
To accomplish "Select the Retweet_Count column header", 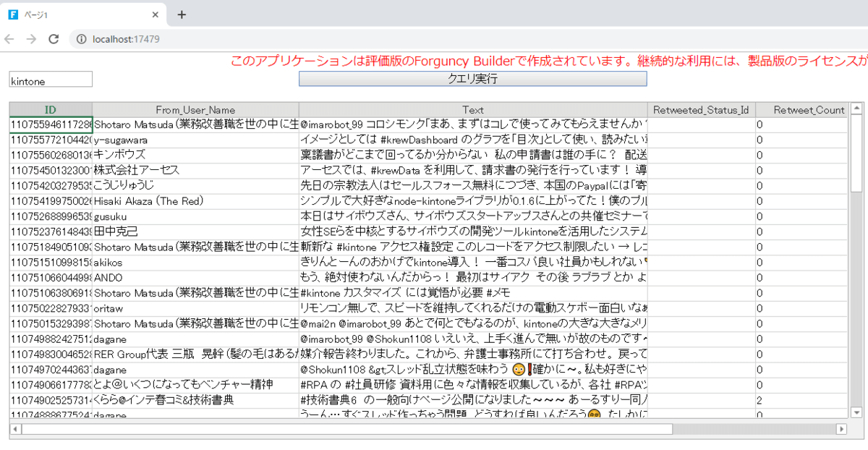I will click(x=801, y=110).
